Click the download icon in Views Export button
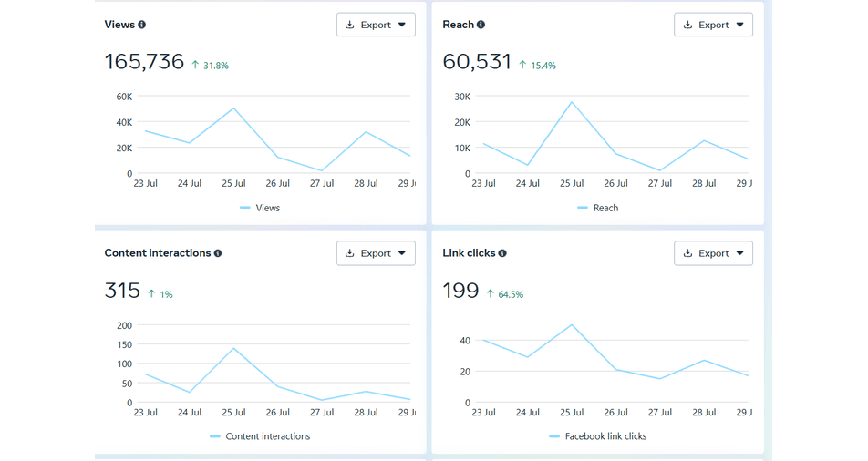868x461 pixels. point(350,25)
